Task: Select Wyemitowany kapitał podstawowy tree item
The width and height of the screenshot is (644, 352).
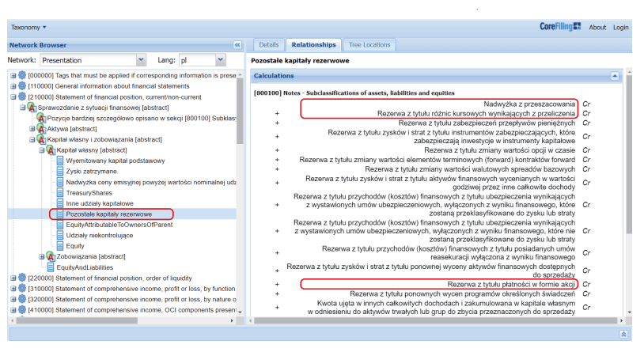Action: coord(116,161)
